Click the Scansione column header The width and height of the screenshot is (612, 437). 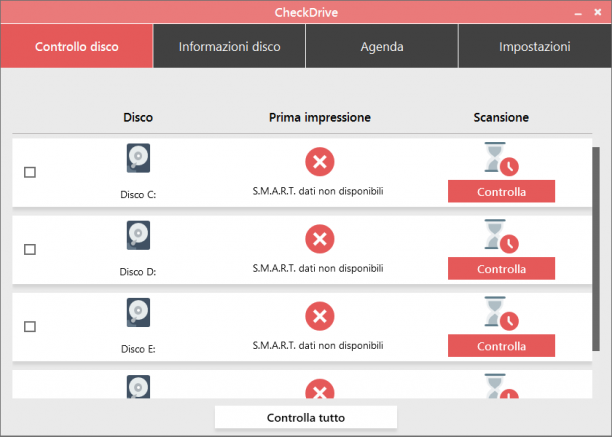tap(501, 117)
